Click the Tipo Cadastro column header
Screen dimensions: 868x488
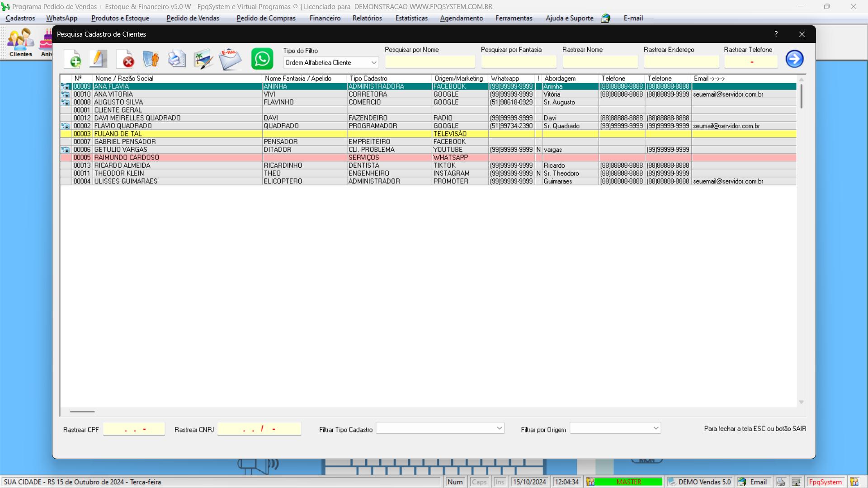click(x=389, y=79)
